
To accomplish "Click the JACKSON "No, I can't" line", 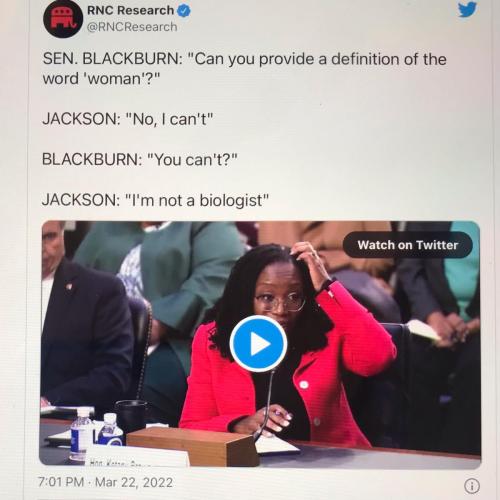I will click(x=127, y=119).
